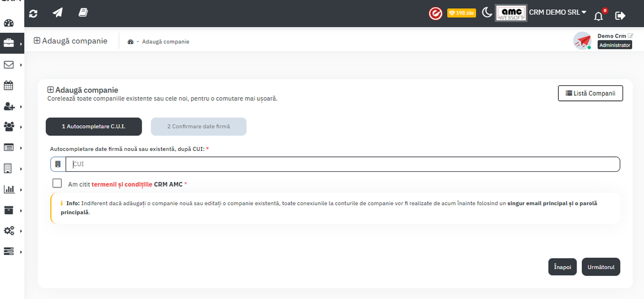The height and width of the screenshot is (299, 644).
Task: Open the termenii și condițiile link
Action: click(x=122, y=184)
